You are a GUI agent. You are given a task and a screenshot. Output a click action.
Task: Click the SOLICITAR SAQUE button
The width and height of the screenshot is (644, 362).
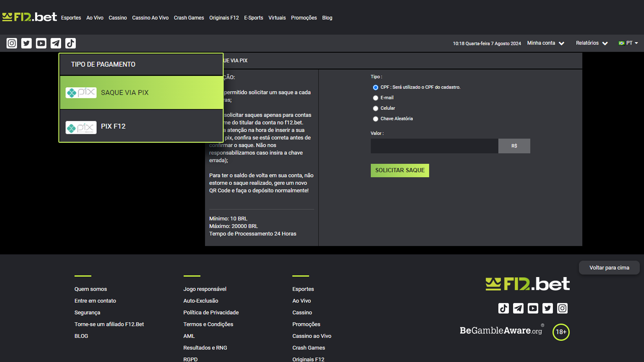(x=399, y=170)
